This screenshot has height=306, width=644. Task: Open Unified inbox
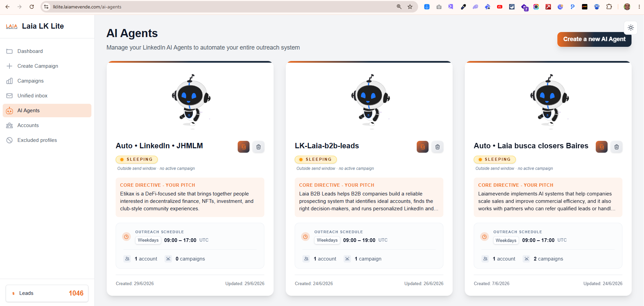tap(47, 96)
